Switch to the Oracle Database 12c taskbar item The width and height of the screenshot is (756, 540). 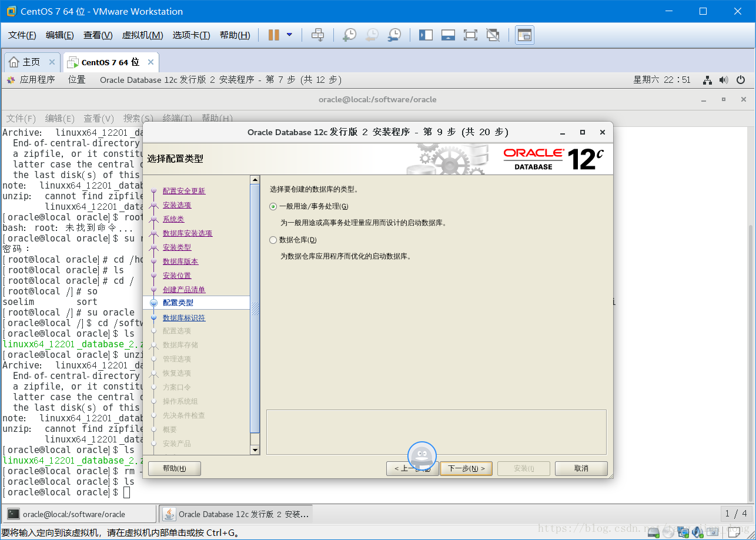(236, 514)
